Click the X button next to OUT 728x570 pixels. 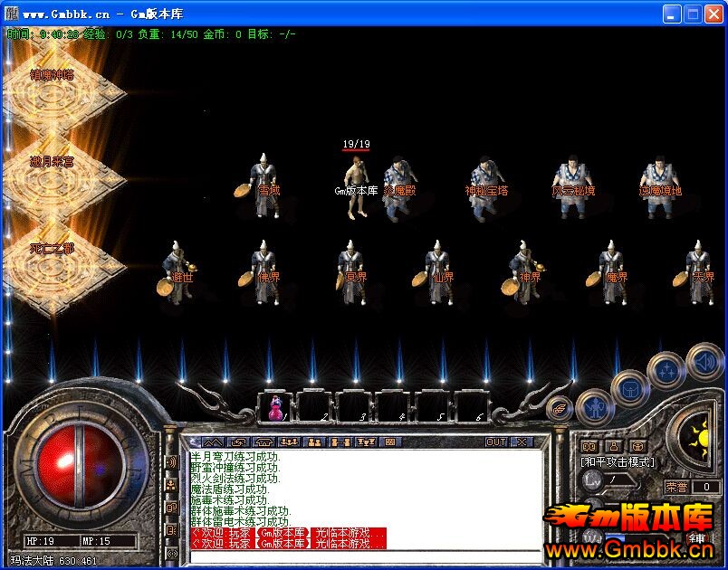[521, 442]
